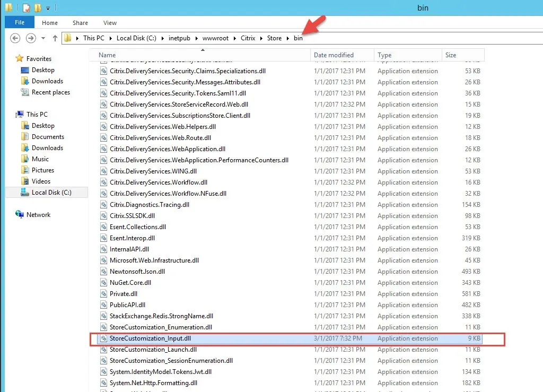Click the Back navigation arrow
Screen dimensions: 543x392
click(x=15, y=38)
